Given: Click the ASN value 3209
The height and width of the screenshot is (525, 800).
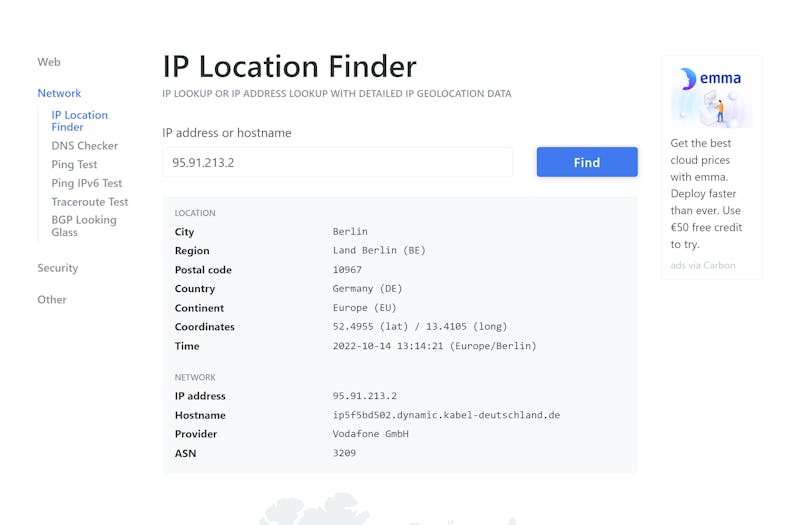Looking at the screenshot, I should click(344, 453).
